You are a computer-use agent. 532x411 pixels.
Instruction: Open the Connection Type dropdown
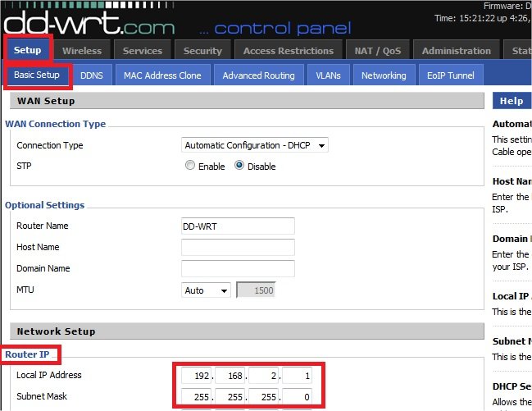[x=254, y=145]
